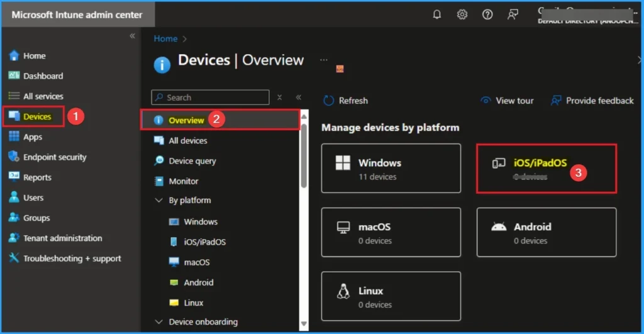Viewport: 644px width, 334px height.
Task: Click the Reports icon in sidebar
Action: point(14,177)
